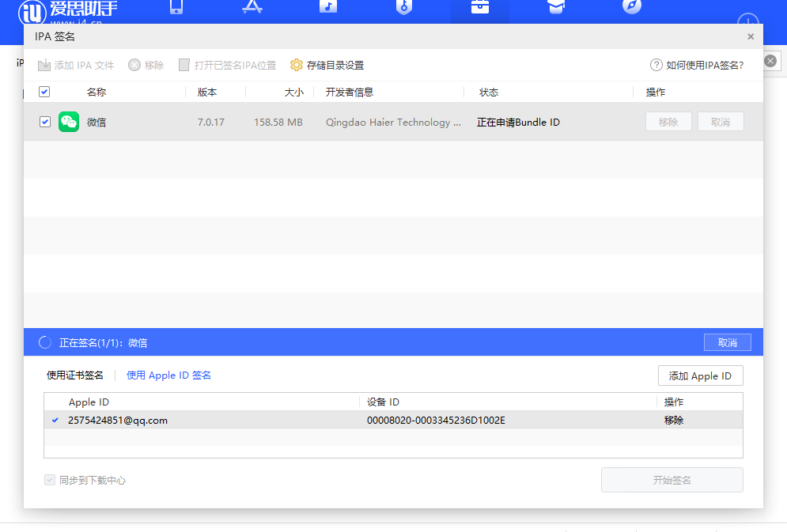The width and height of the screenshot is (787, 532).
Task: Click the Size (大小) column header
Action: point(294,92)
